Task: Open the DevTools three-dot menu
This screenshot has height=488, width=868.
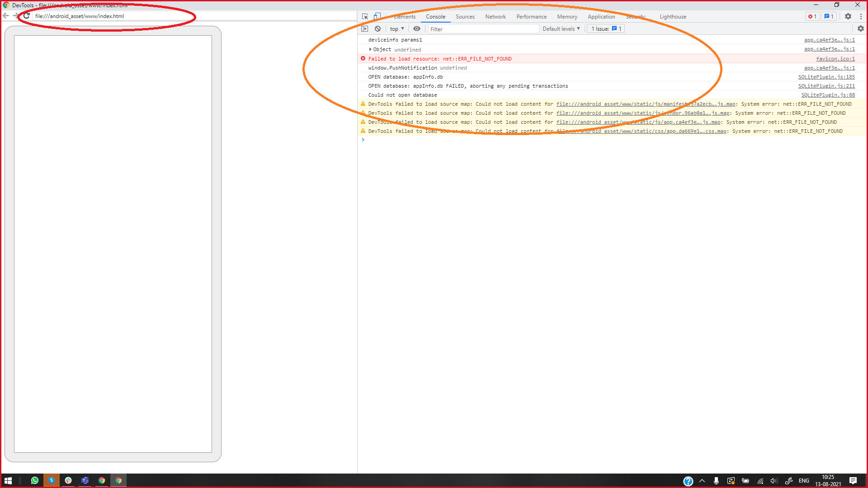Action: 861,16
